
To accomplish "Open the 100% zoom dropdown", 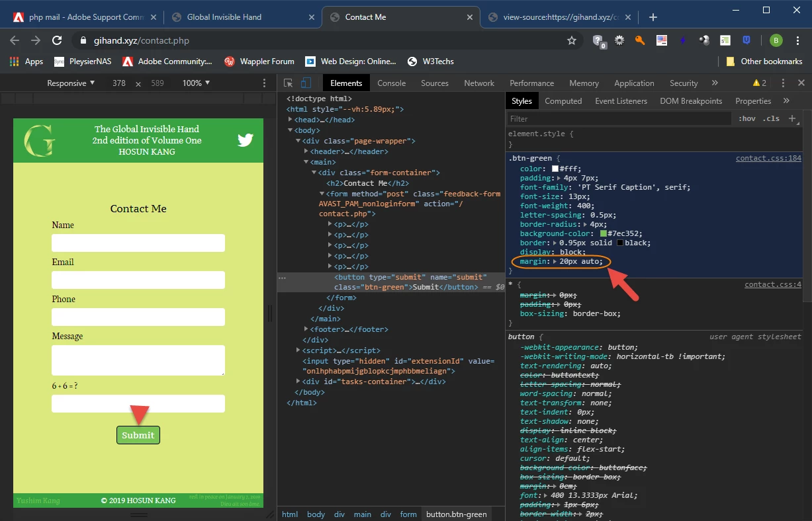I will pos(196,83).
